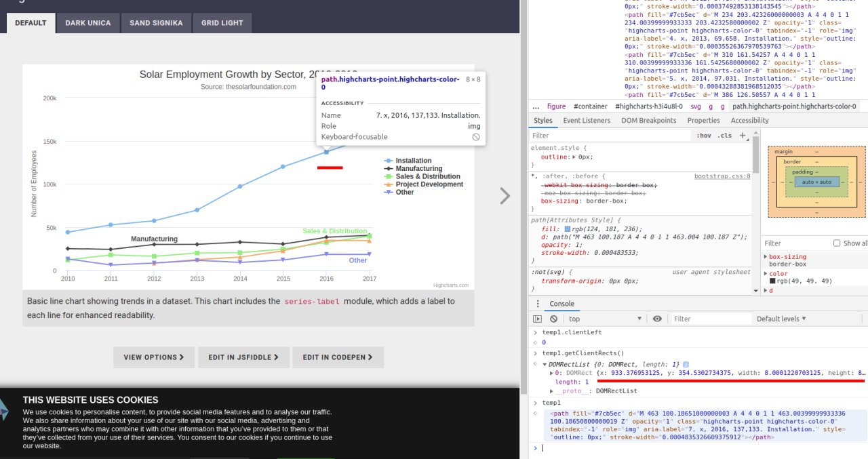The image size is (868, 459).
Task: Clear the console with the ban icon
Action: tap(553, 319)
